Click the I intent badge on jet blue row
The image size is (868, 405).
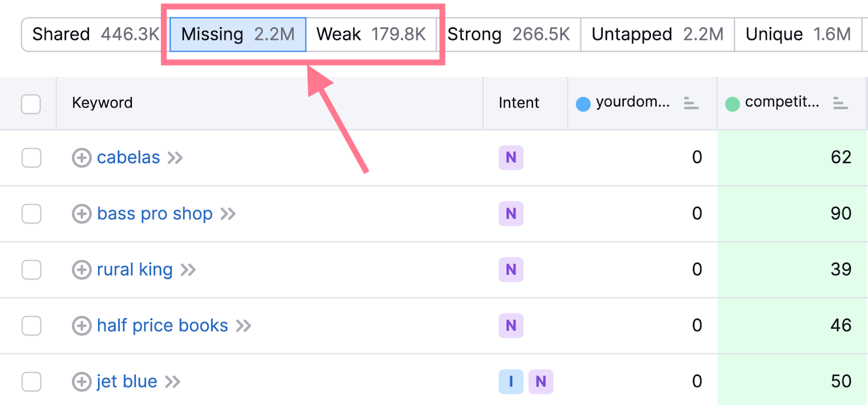(510, 382)
